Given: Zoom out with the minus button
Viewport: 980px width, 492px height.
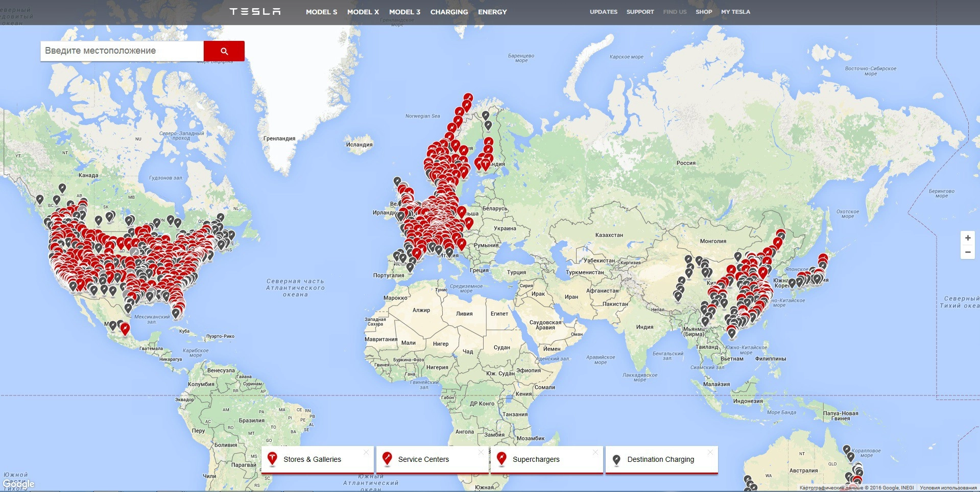Looking at the screenshot, I should click(967, 252).
